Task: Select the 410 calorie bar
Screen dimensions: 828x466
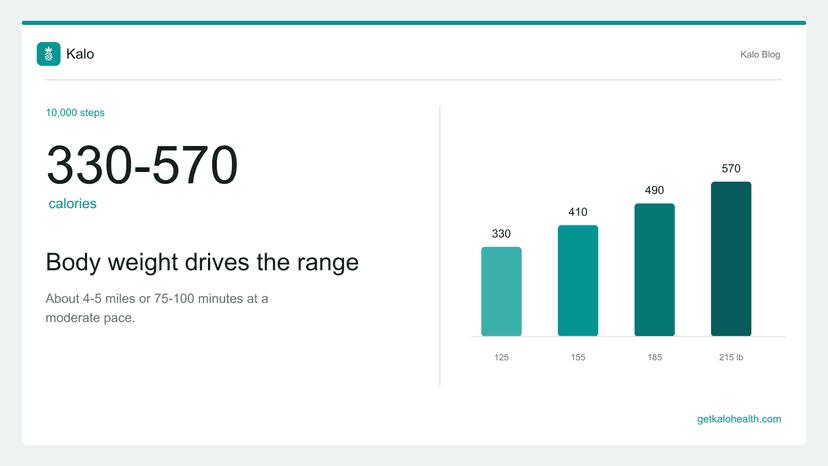Action: tap(578, 281)
